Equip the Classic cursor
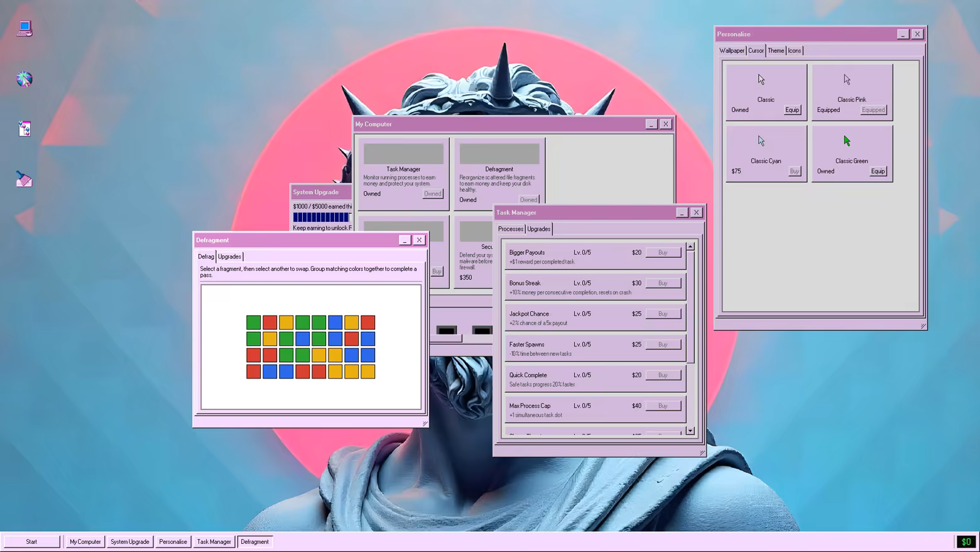This screenshot has width=980, height=552. tap(792, 110)
